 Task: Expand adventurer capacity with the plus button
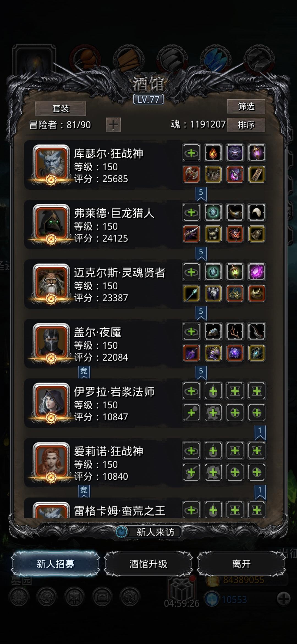point(114,125)
